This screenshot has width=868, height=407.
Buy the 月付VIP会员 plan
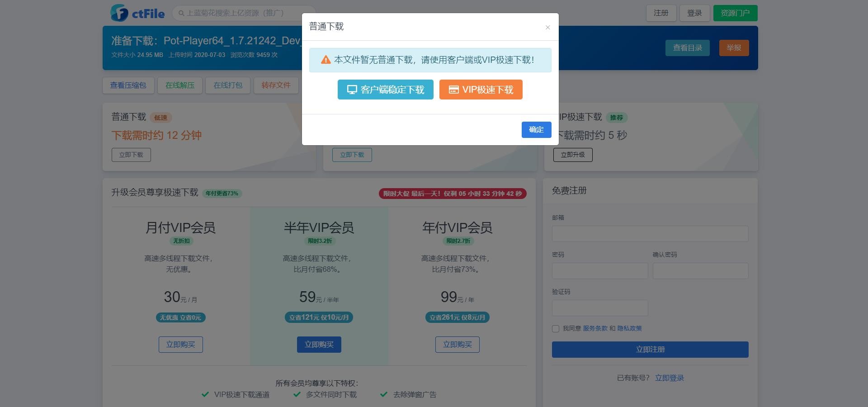[x=180, y=345]
